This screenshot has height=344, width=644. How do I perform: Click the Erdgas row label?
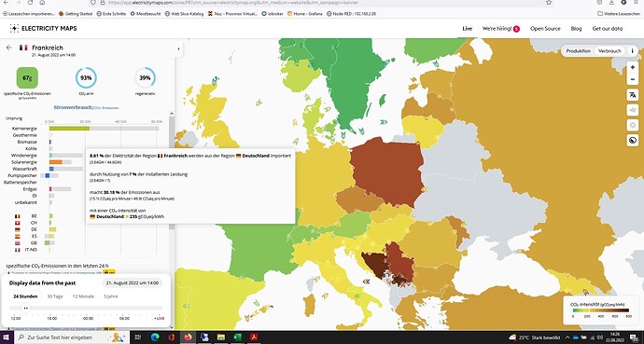coord(30,189)
